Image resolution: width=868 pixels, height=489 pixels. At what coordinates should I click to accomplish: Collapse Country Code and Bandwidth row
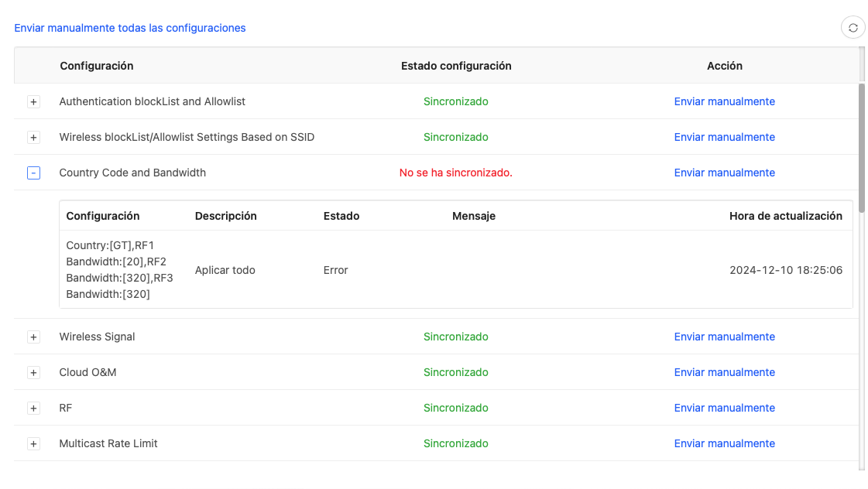pos(33,173)
